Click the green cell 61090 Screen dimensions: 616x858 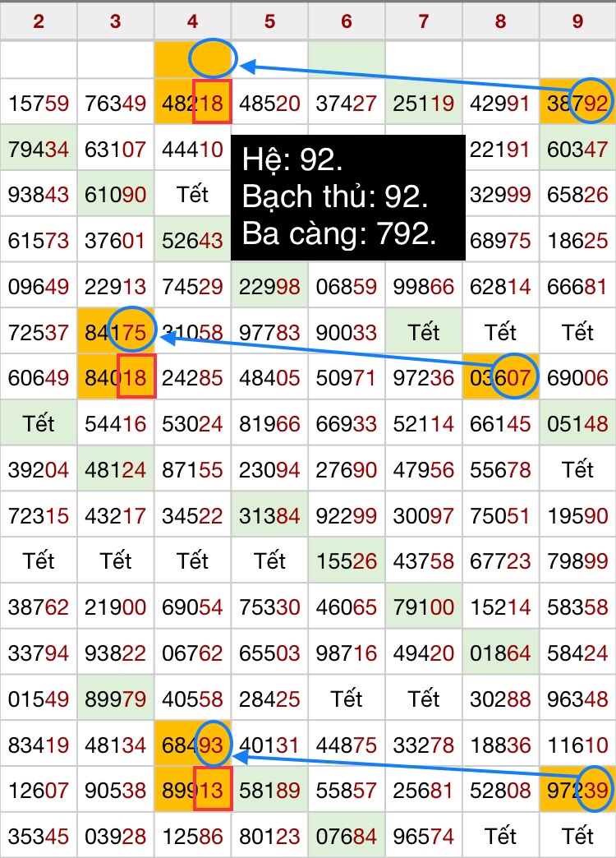click(116, 194)
